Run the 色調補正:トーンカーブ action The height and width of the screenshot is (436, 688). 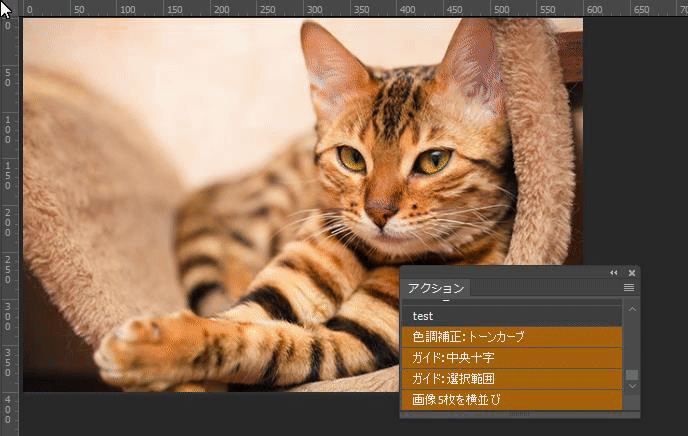point(512,337)
